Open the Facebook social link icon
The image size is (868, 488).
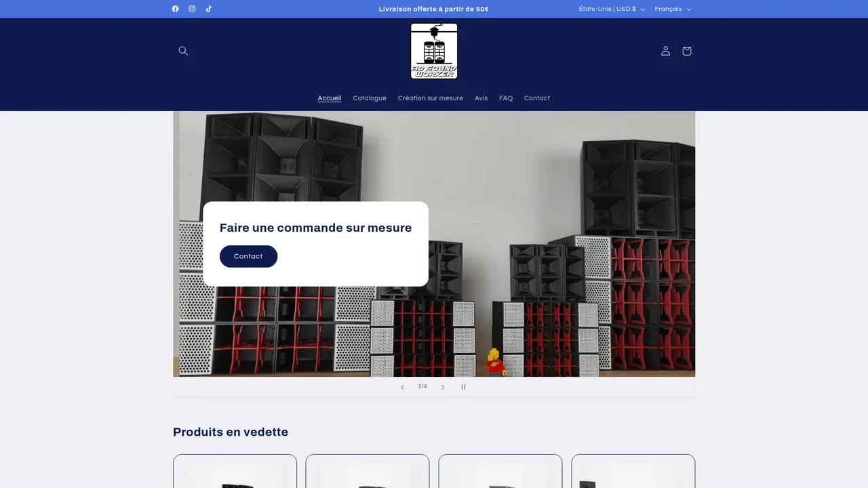click(176, 9)
